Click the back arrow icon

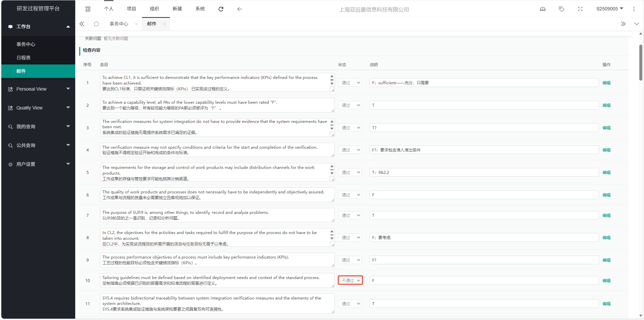[239, 9]
